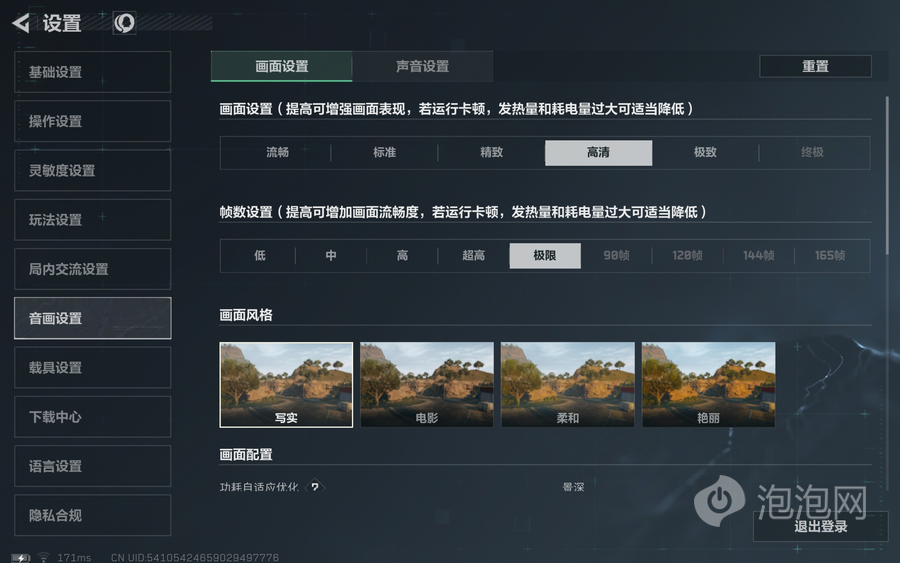Pick the 电影 picture style thumbnail

427,385
